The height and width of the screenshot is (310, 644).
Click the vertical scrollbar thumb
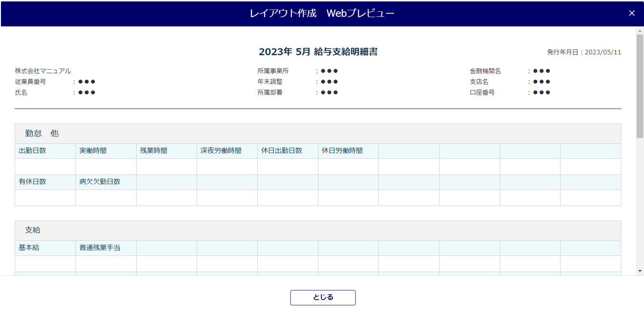coord(640,86)
